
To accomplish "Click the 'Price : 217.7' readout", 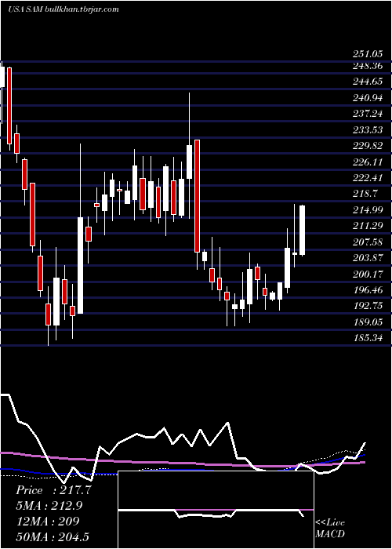I will click(53, 490).
